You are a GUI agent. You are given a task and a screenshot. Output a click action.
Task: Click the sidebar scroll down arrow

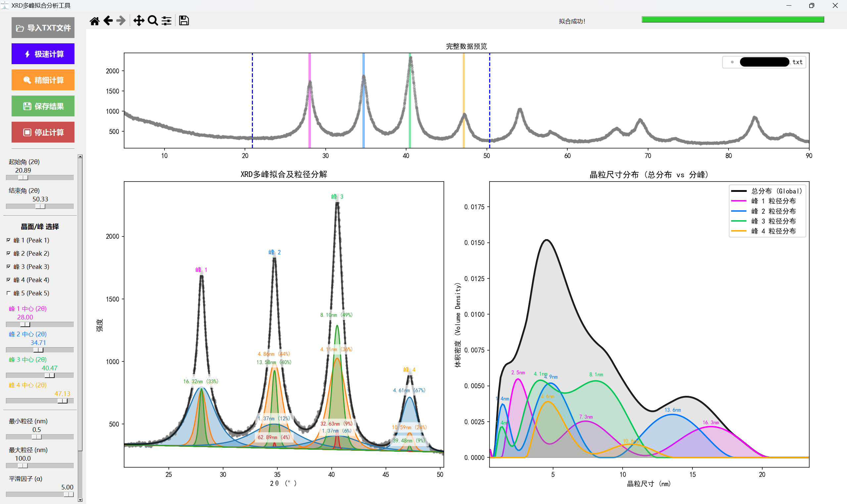(x=80, y=500)
